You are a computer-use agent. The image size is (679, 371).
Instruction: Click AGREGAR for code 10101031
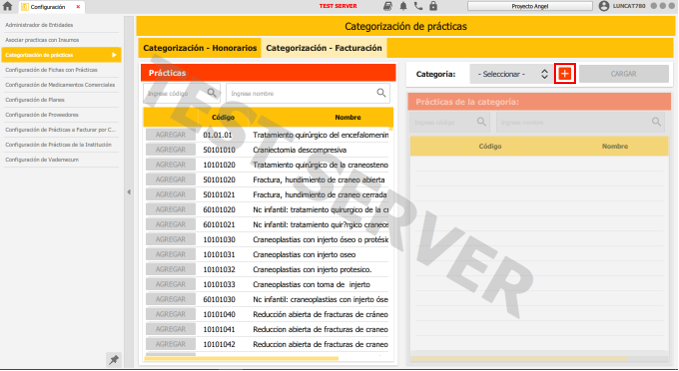point(171,255)
